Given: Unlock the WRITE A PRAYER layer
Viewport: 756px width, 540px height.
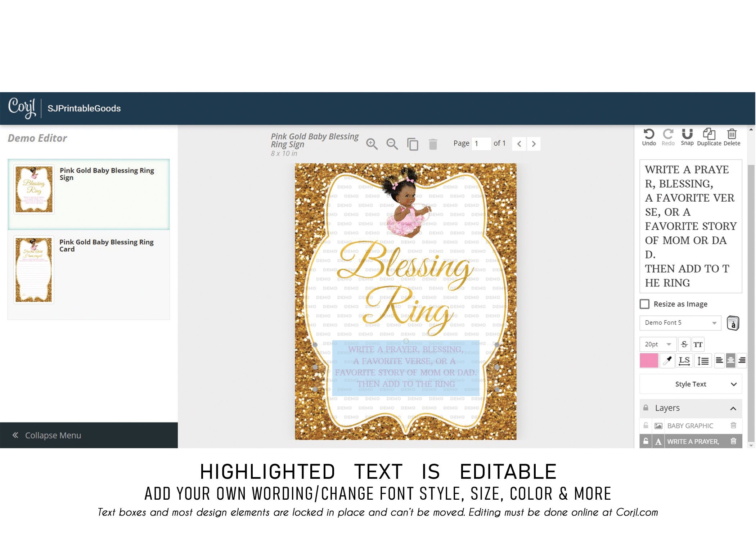Looking at the screenshot, I should (645, 441).
